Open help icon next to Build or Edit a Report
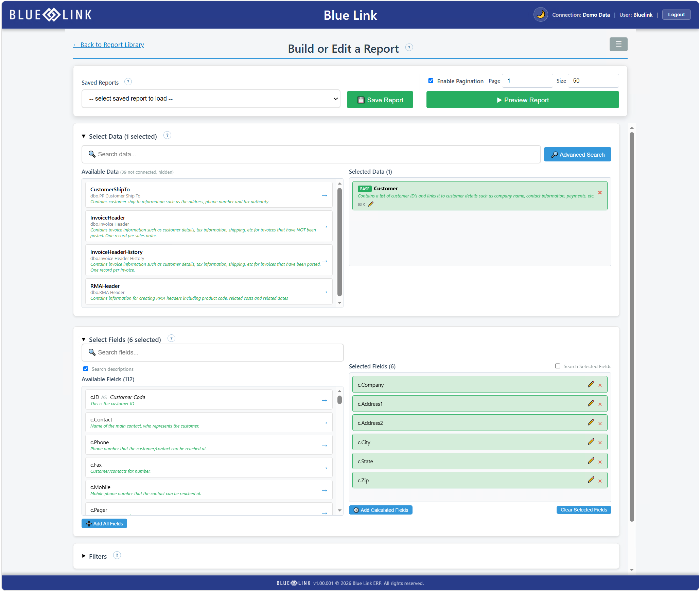700x591 pixels. 409,48
